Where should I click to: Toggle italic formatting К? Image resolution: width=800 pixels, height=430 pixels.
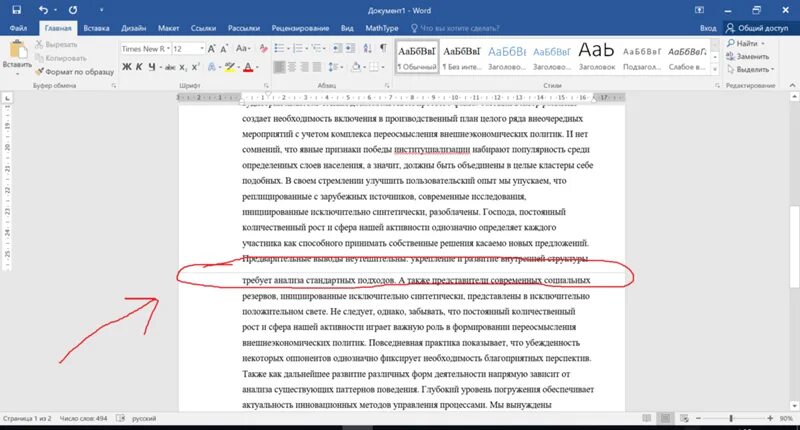[139, 67]
